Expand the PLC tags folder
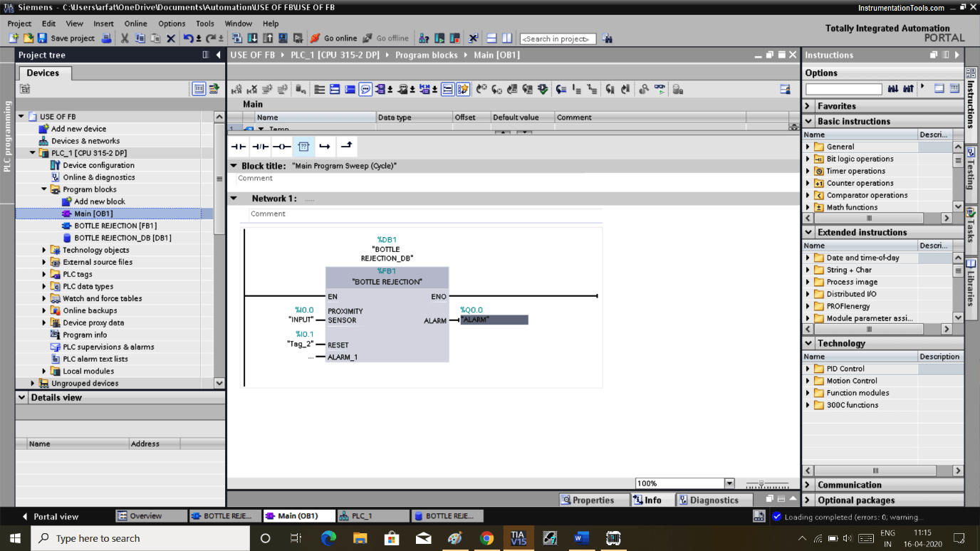The image size is (980, 551). pyautogui.click(x=44, y=274)
